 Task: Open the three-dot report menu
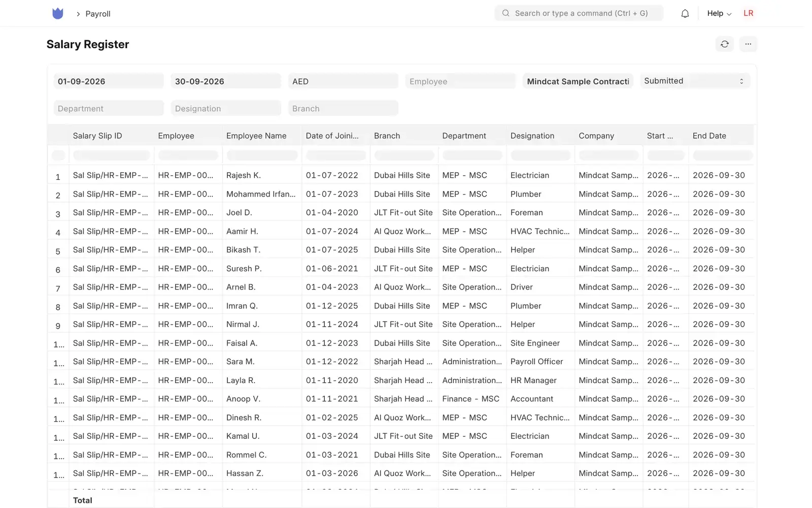pos(748,44)
